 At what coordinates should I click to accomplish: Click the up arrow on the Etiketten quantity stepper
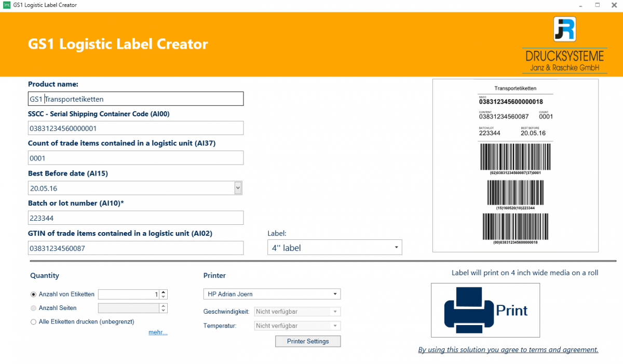point(164,291)
